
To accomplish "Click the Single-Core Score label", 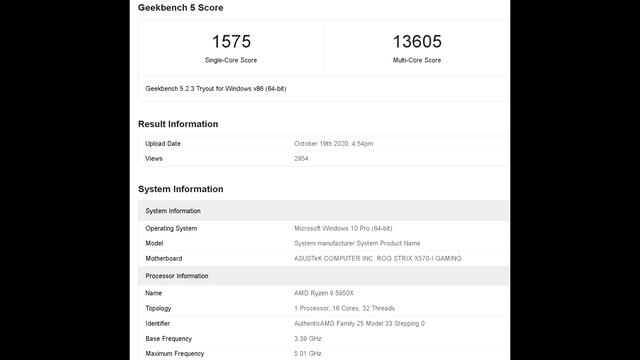I will pyautogui.click(x=231, y=60).
